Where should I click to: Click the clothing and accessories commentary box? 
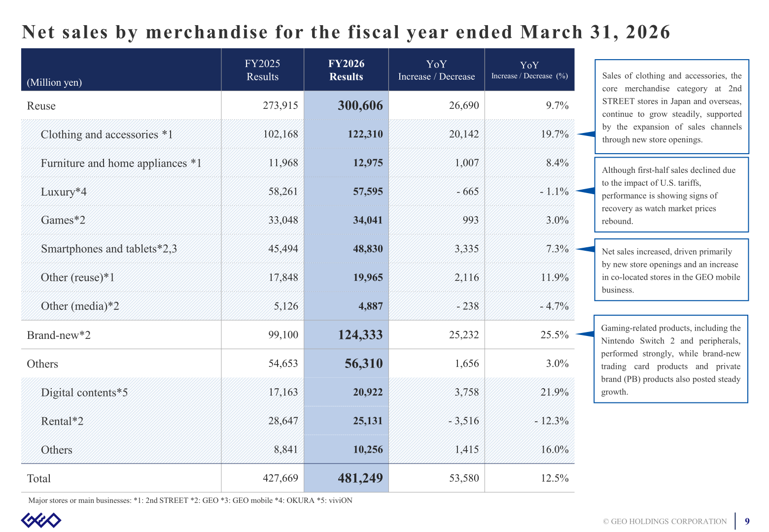point(672,107)
